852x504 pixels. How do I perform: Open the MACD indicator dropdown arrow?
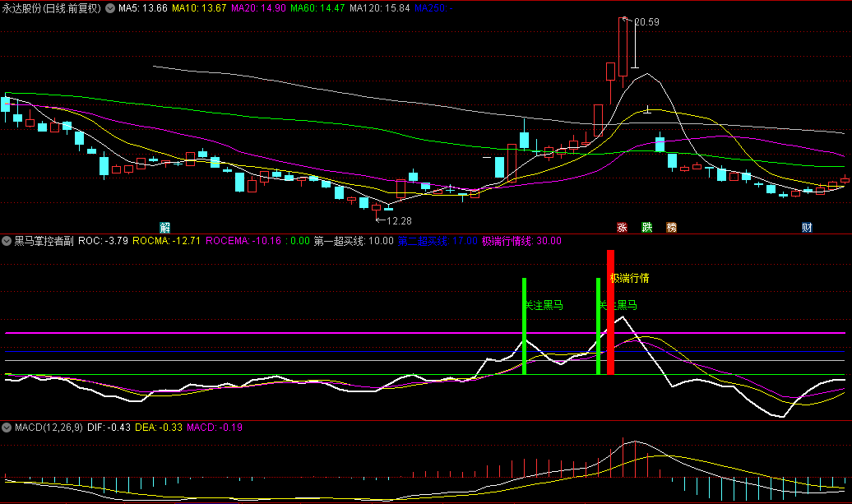7,428
